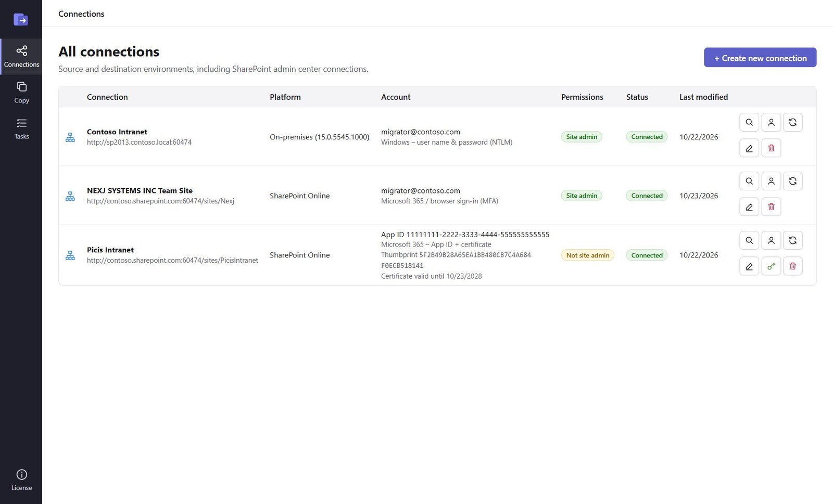Click the Connection column header
The width and height of the screenshot is (833, 504).
(x=107, y=97)
